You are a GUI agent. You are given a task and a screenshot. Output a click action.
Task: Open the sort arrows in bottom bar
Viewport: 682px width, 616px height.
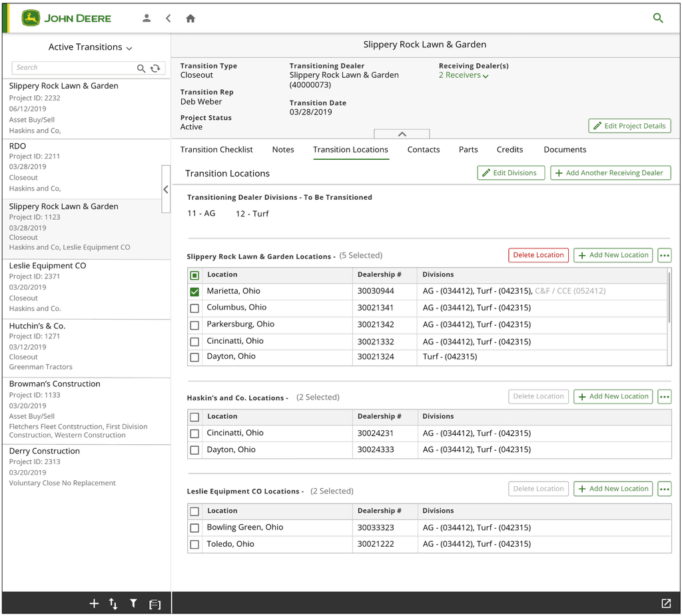point(113,603)
